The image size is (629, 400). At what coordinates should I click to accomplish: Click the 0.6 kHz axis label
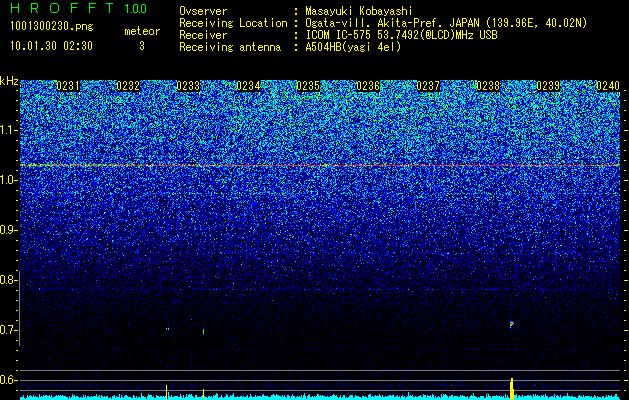click(x=7, y=380)
